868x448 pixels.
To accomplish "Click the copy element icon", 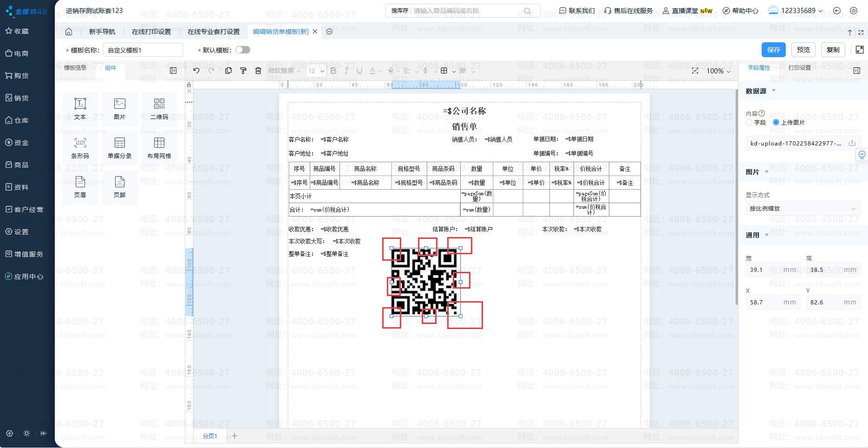I will 228,71.
